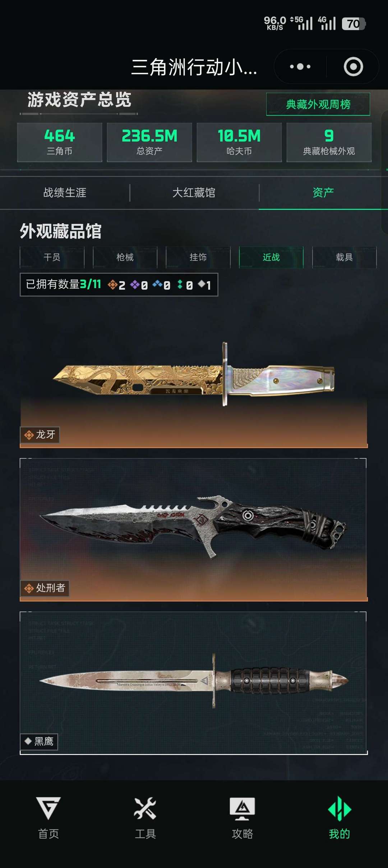388x868 pixels.
Task: Filter collection by 载具
Action: [344, 257]
